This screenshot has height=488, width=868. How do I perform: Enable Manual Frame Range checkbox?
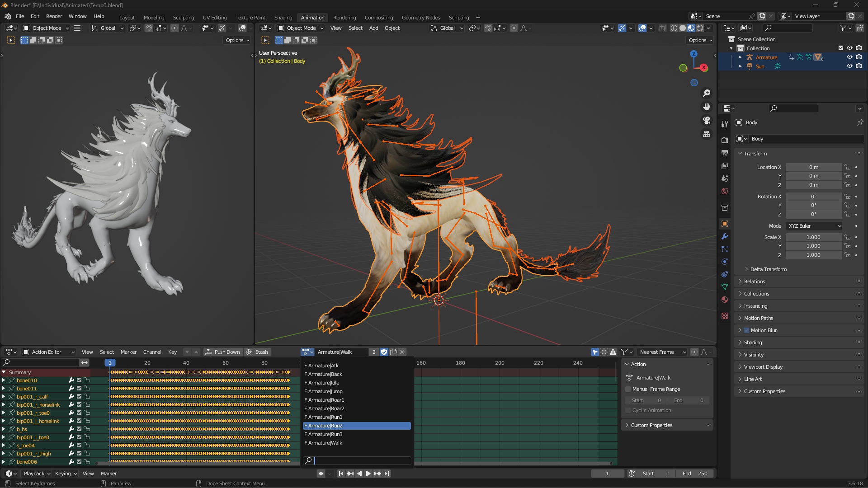(628, 389)
